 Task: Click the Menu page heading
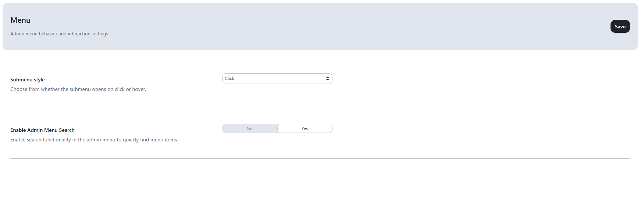[x=21, y=20]
